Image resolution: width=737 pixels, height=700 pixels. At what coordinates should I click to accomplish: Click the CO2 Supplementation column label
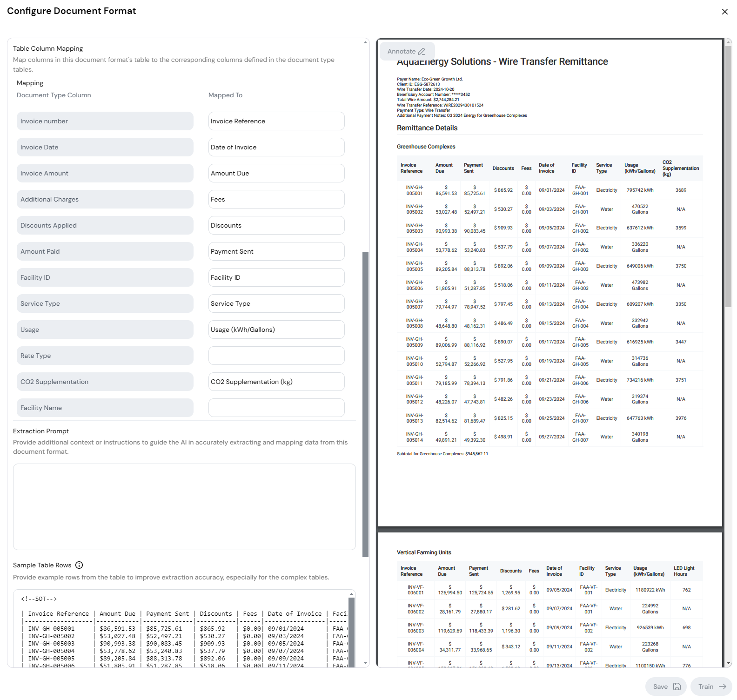(105, 382)
